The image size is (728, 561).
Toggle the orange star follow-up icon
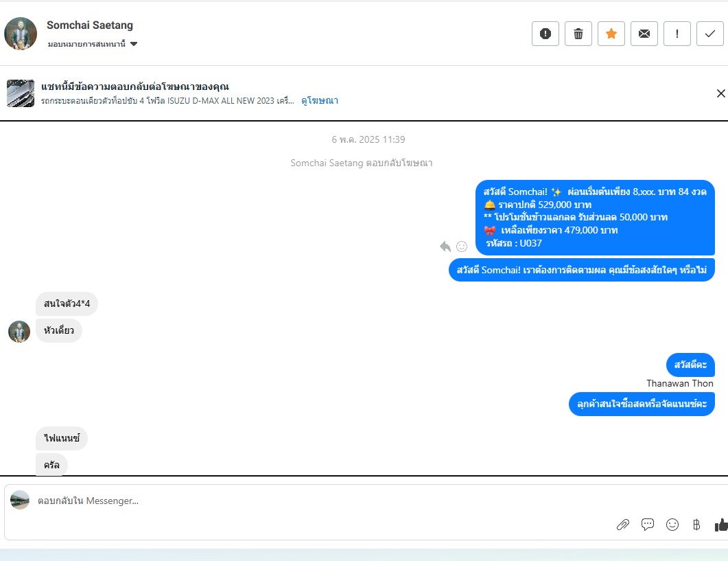click(611, 34)
